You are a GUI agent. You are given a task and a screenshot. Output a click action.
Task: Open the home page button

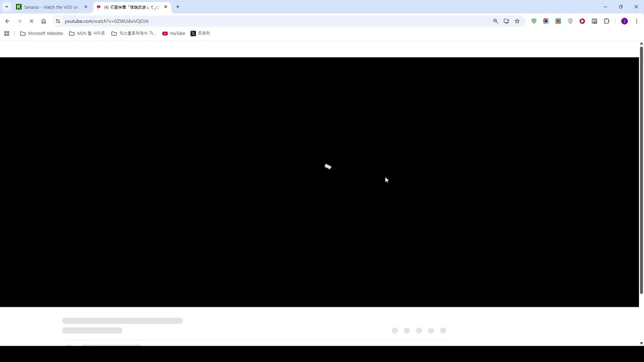pyautogui.click(x=43, y=21)
